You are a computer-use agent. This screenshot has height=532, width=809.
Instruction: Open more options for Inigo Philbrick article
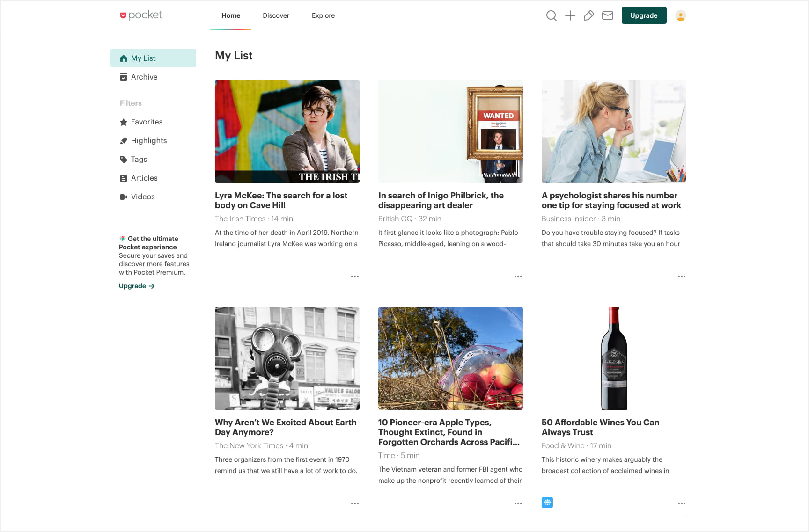(x=518, y=277)
